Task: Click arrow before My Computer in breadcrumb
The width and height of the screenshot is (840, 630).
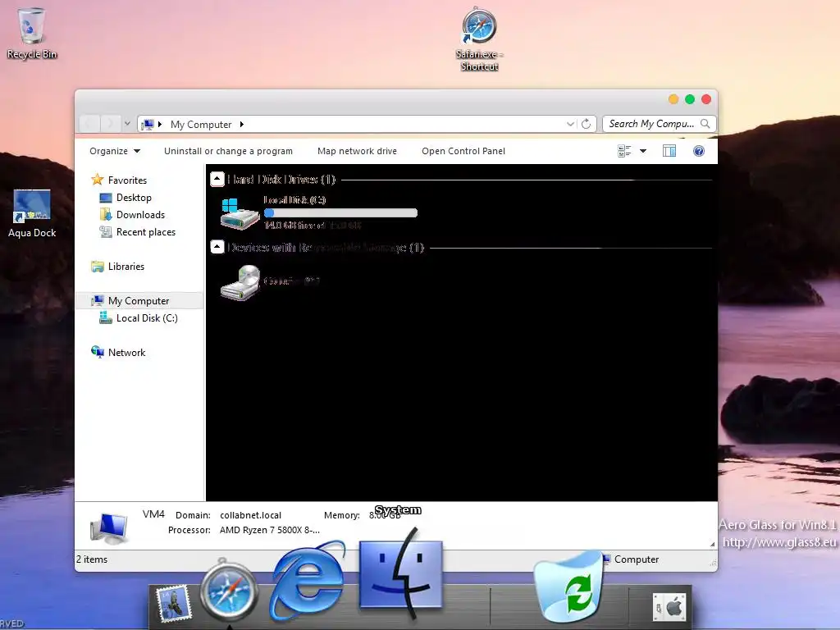Action: [160, 125]
